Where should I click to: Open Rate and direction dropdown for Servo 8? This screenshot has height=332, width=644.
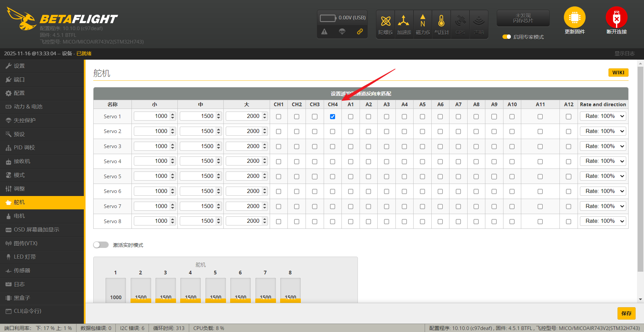pyautogui.click(x=603, y=221)
